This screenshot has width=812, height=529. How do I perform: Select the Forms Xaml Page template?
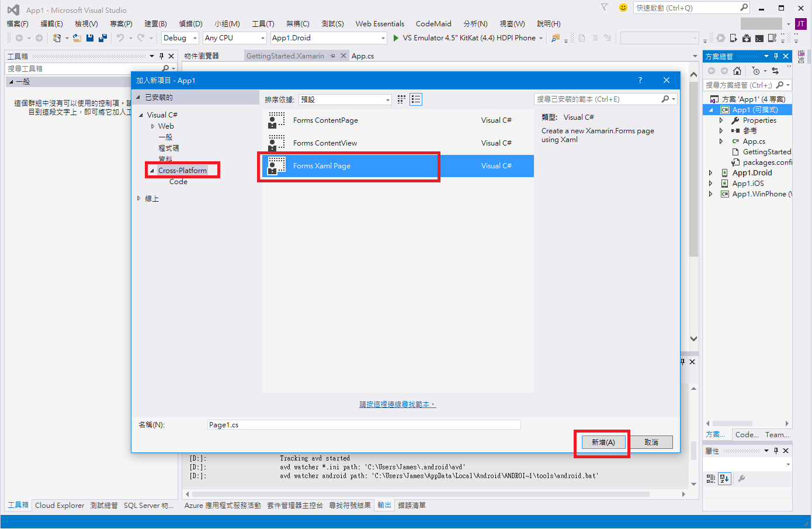[x=398, y=166]
